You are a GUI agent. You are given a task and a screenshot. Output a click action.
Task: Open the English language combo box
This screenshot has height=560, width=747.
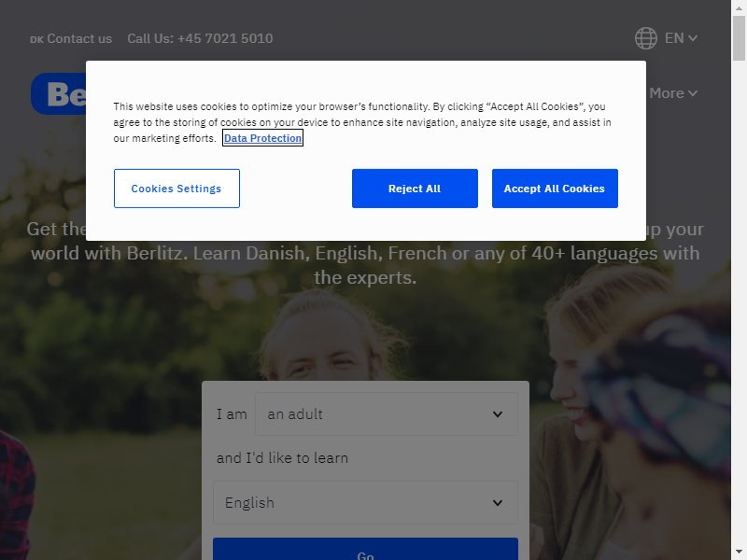click(365, 503)
